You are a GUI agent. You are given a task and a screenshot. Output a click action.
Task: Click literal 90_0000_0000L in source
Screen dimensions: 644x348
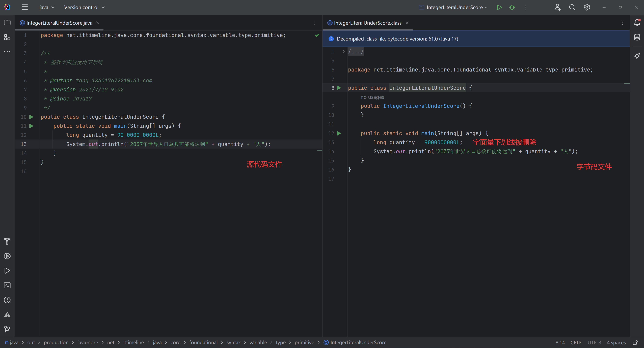point(138,135)
